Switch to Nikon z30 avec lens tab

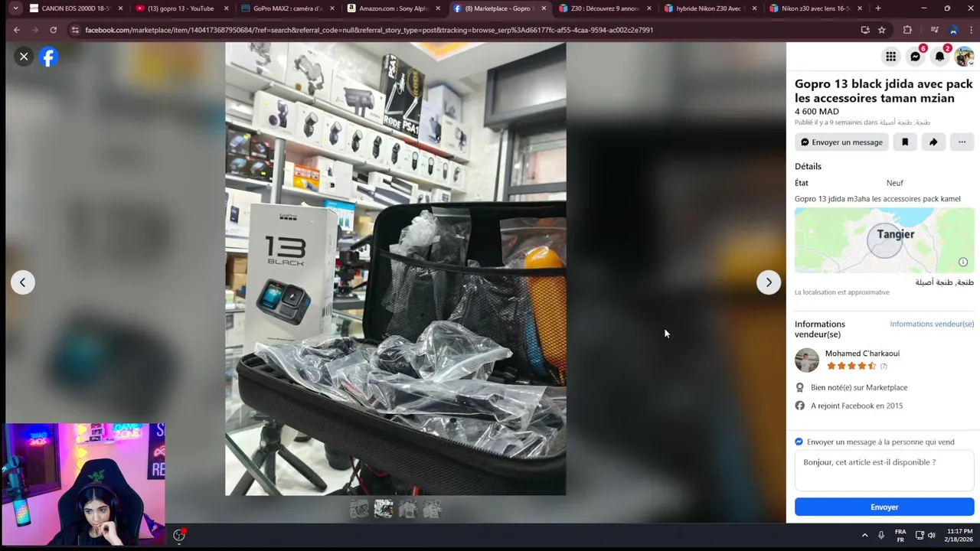(815, 8)
